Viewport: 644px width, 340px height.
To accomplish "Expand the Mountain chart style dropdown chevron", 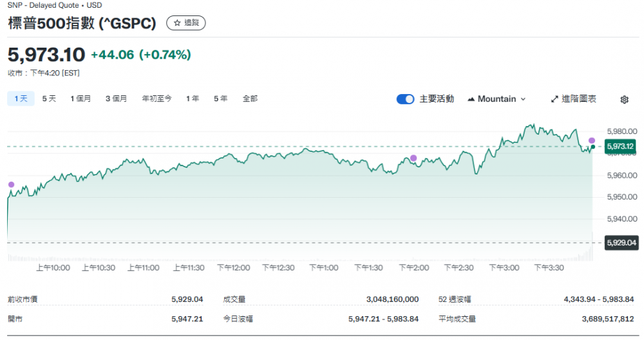I will coord(523,99).
